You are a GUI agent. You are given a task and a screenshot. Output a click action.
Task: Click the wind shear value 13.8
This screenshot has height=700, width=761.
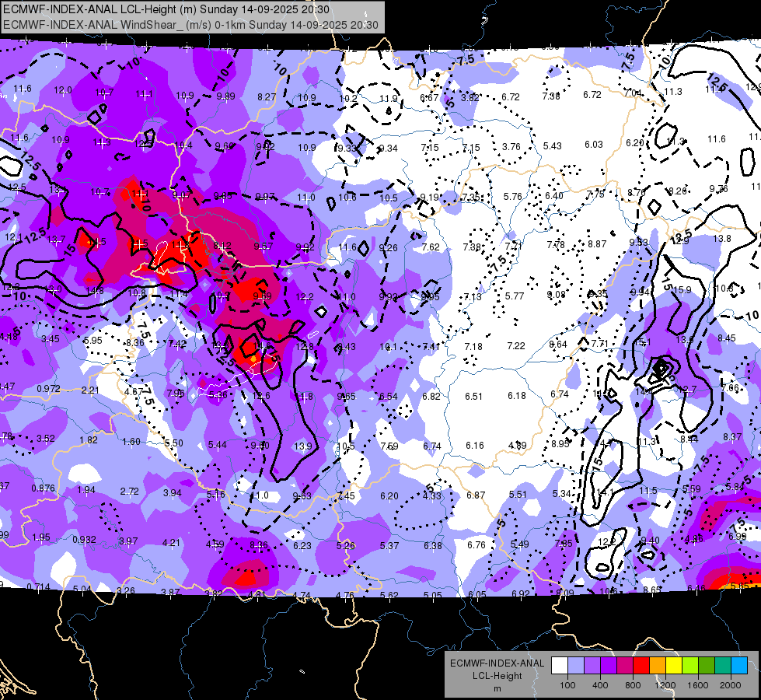722,239
